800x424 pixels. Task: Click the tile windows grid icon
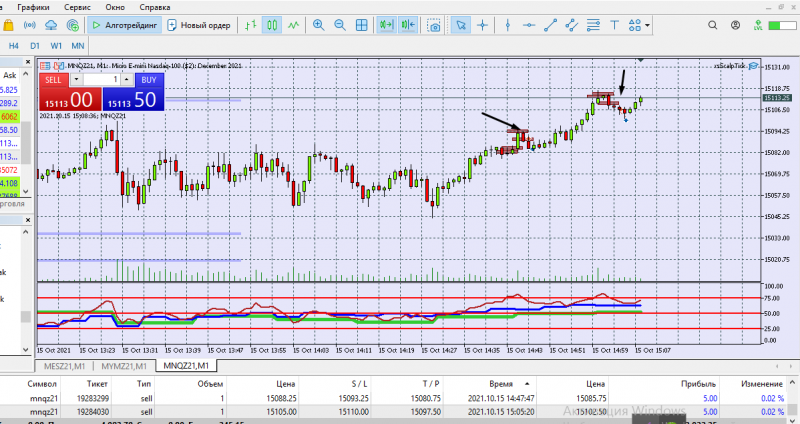[363, 25]
